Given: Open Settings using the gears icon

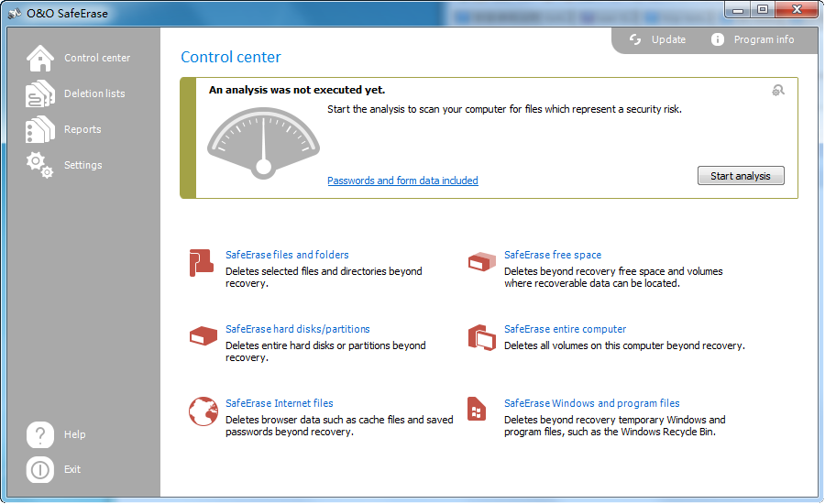Looking at the screenshot, I should tap(40, 165).
